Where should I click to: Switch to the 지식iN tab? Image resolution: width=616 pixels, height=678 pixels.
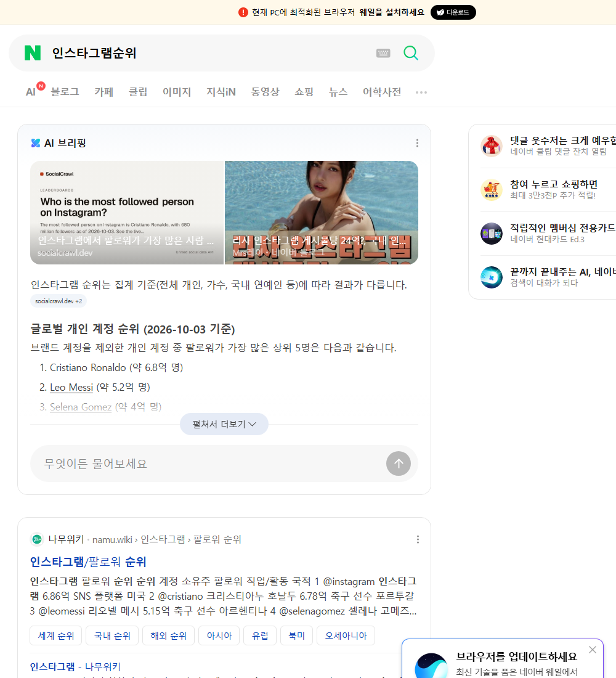221,92
